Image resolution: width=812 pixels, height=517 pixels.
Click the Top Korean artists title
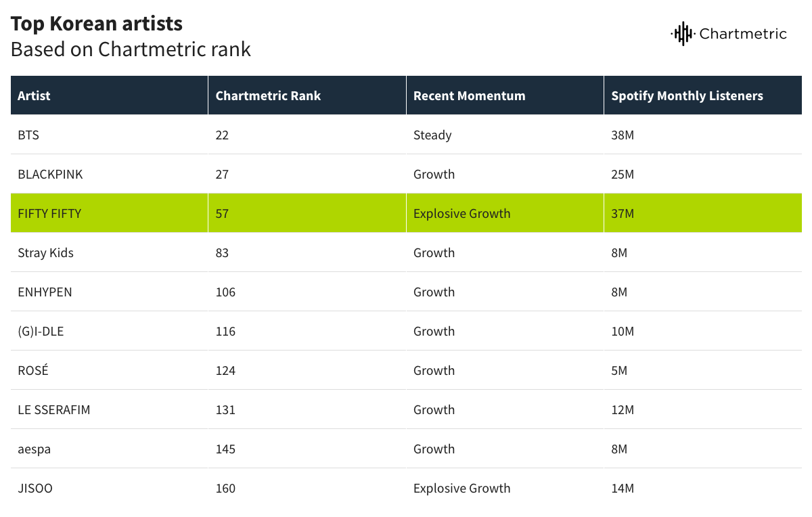[x=97, y=24]
